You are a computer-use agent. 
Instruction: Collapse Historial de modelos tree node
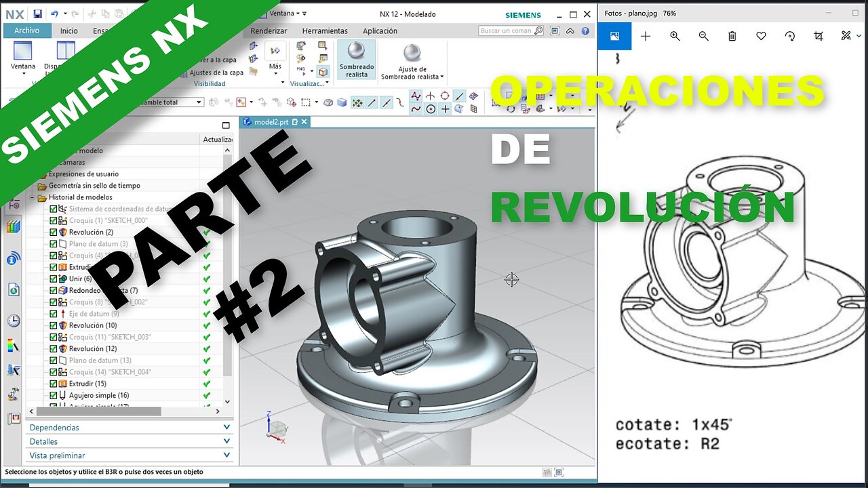31,197
